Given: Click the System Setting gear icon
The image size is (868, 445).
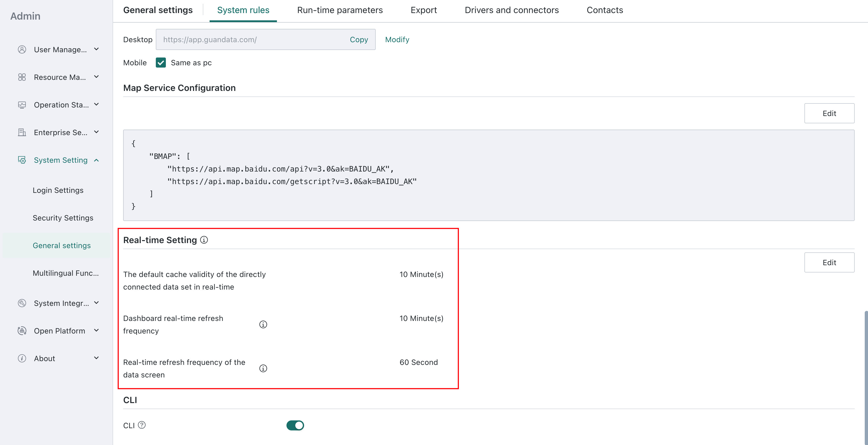Looking at the screenshot, I should click(x=22, y=160).
